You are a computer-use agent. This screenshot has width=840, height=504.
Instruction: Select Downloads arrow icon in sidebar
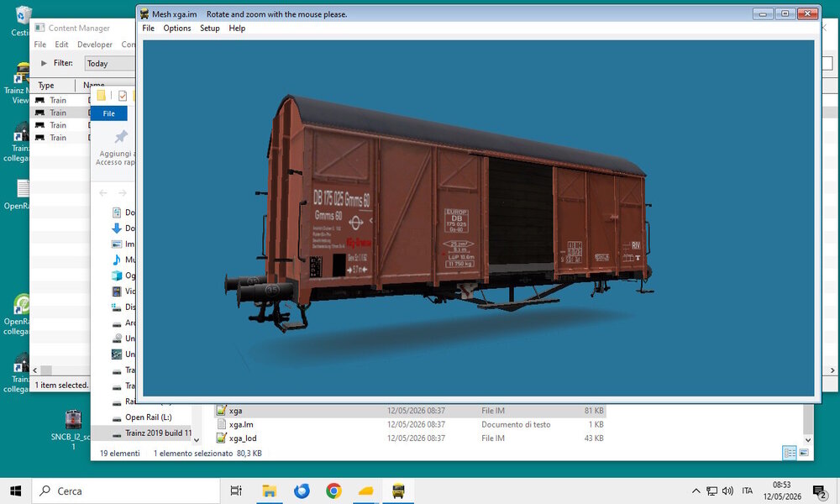click(116, 228)
